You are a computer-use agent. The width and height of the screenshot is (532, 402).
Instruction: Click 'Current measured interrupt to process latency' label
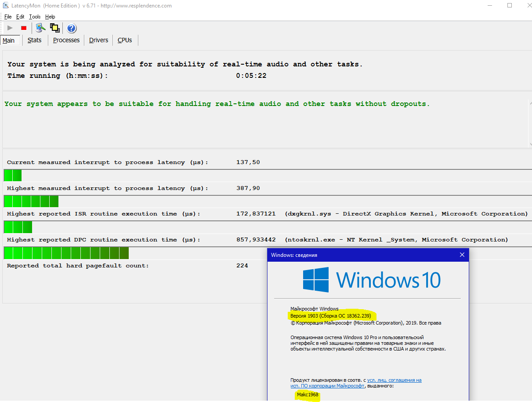click(108, 162)
